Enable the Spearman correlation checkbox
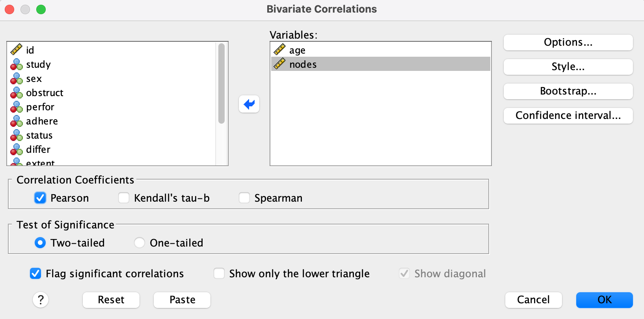This screenshot has width=644, height=319. coord(244,198)
